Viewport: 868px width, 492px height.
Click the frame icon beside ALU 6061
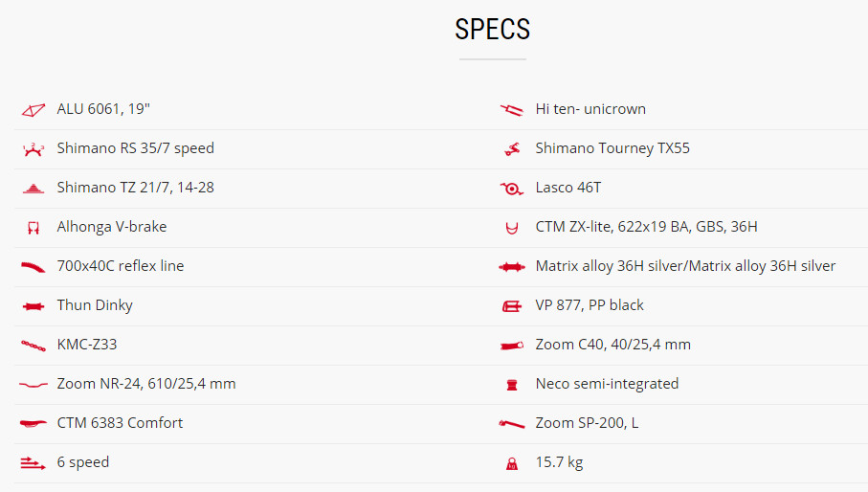tap(33, 110)
